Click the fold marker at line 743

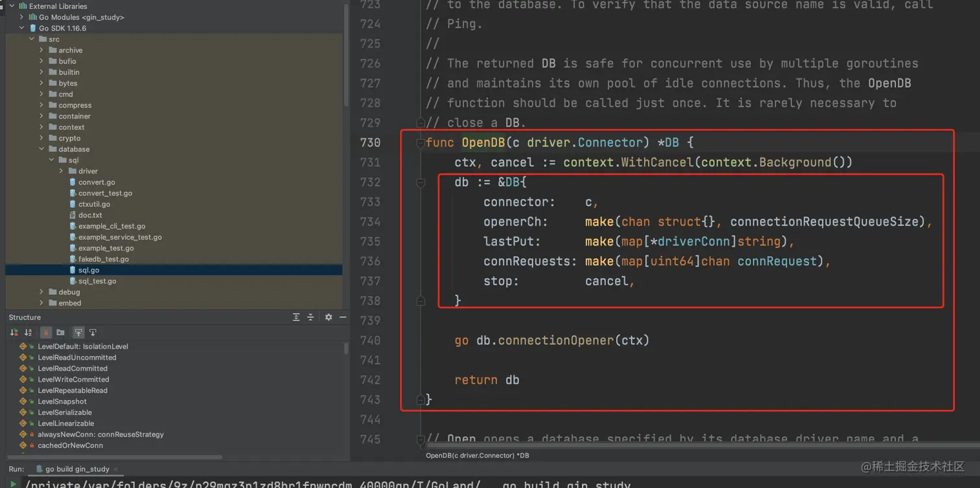click(421, 400)
